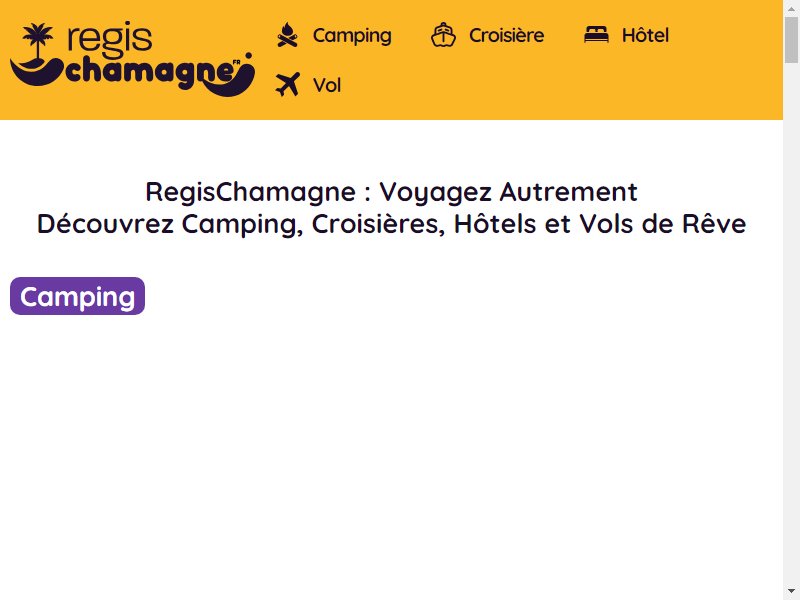Click the airplane icon next to Vol

288,85
